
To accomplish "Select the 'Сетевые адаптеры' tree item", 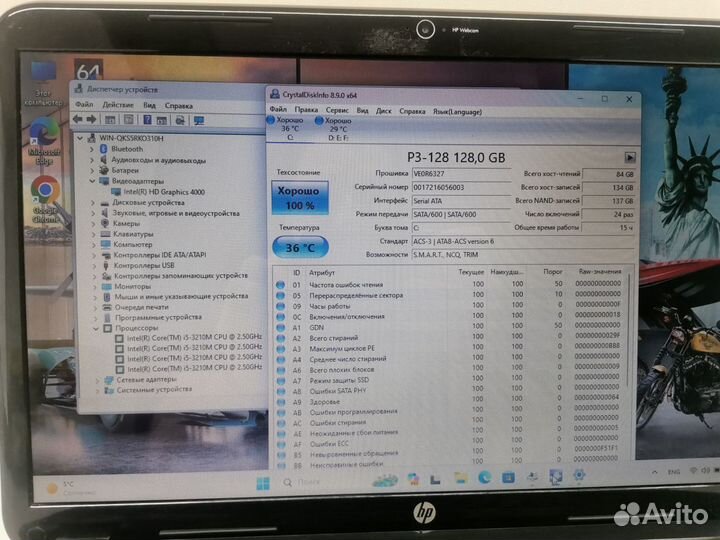I will pyautogui.click(x=146, y=380).
